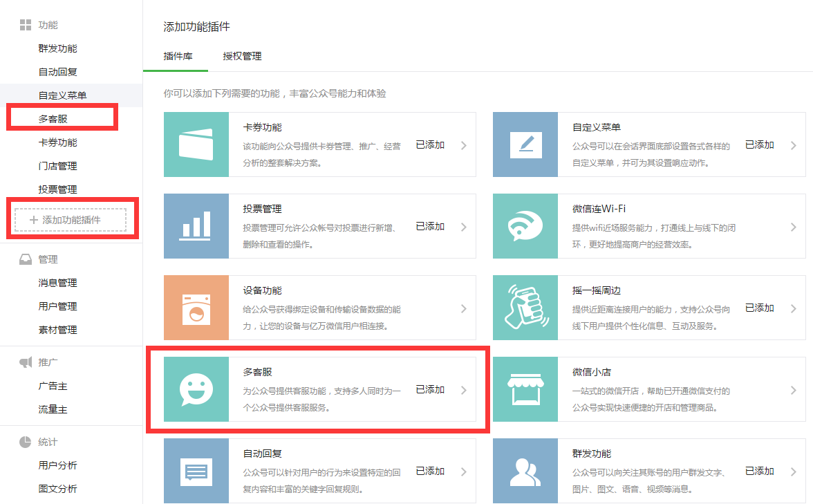Click the auto reply (自动回复) chat icon
This screenshot has width=813, height=504.
pyautogui.click(x=196, y=471)
